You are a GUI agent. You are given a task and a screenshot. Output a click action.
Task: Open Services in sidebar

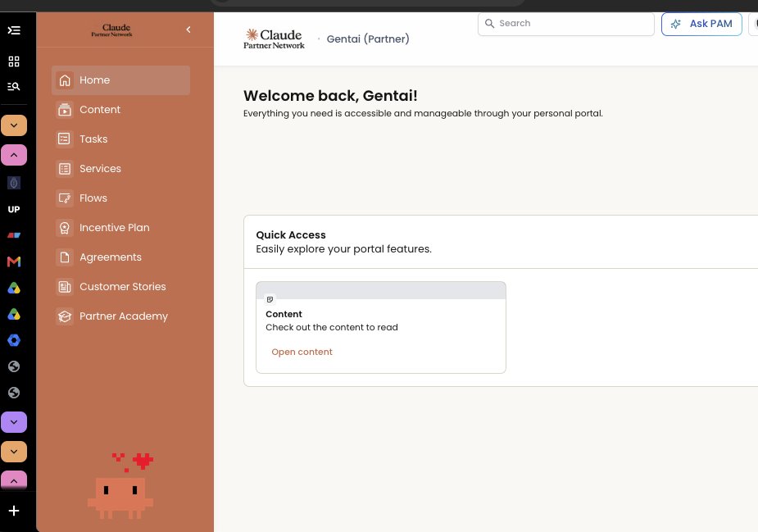pos(120,169)
